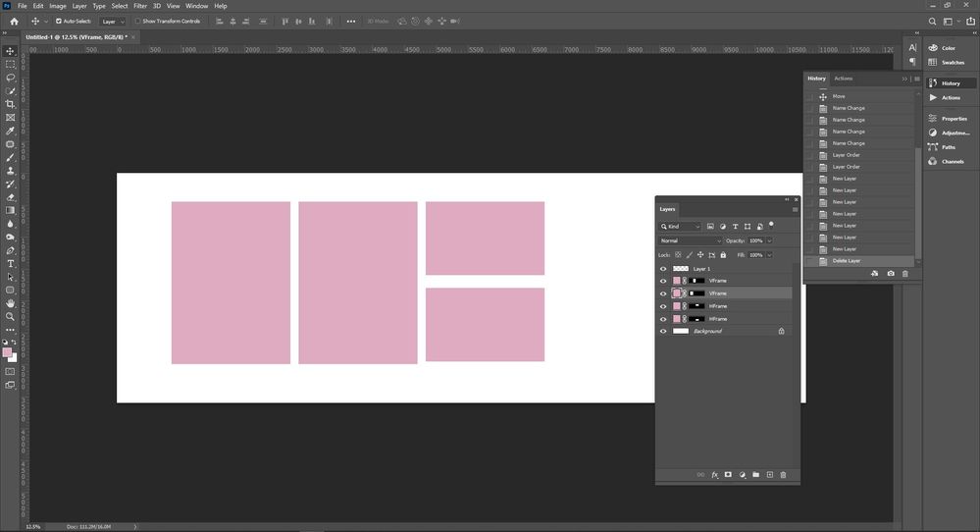Viewport: 980px width, 532px height.
Task: Click the zoom percentage field in status bar
Action: coord(33,527)
